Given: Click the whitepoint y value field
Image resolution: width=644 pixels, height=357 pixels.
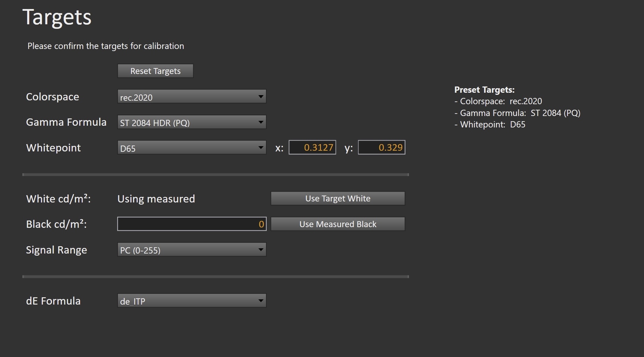Looking at the screenshot, I should 381,148.
